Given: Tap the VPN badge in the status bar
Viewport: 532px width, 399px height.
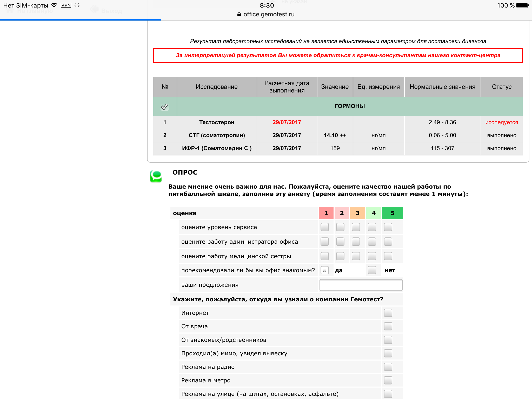Looking at the screenshot, I should (66, 5).
